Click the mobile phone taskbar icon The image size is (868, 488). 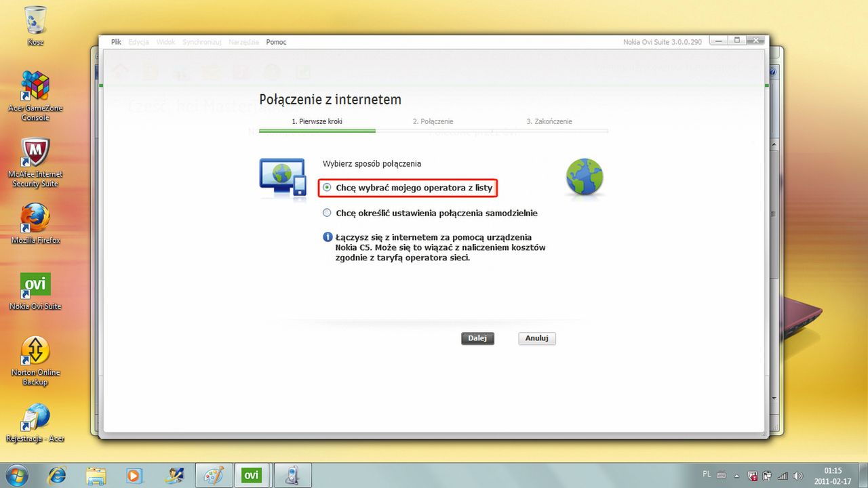[292, 475]
